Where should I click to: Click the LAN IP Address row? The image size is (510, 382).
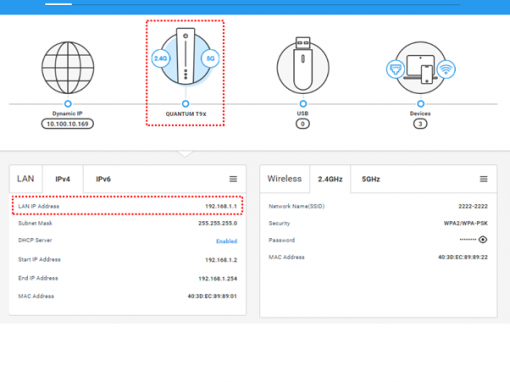[x=128, y=206]
